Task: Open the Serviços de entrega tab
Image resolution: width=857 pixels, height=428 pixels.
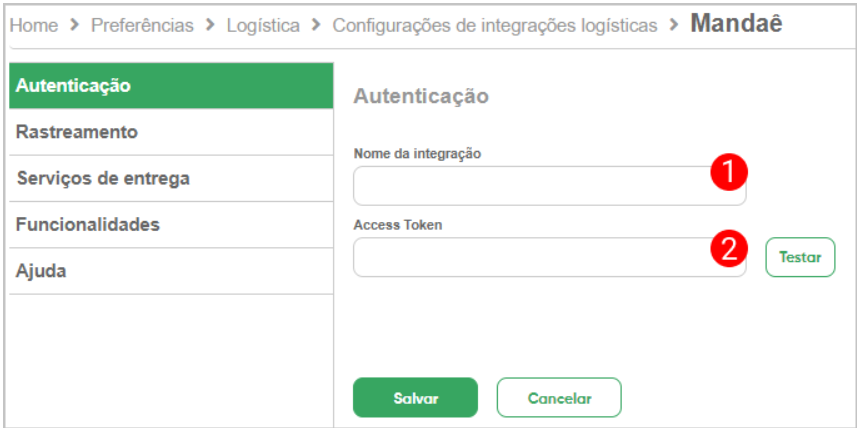Action: point(170,179)
